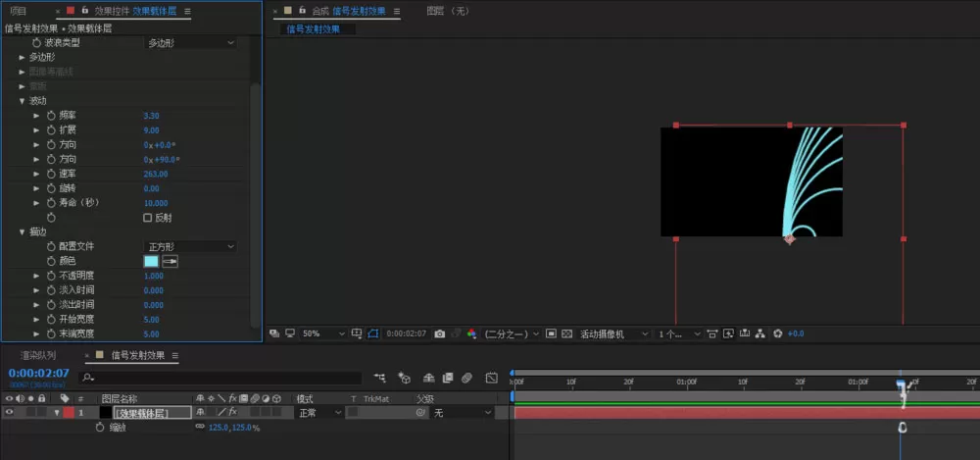The width and height of the screenshot is (980, 460).
Task: Toggle stopwatch for 不透明度 property
Action: 51,276
